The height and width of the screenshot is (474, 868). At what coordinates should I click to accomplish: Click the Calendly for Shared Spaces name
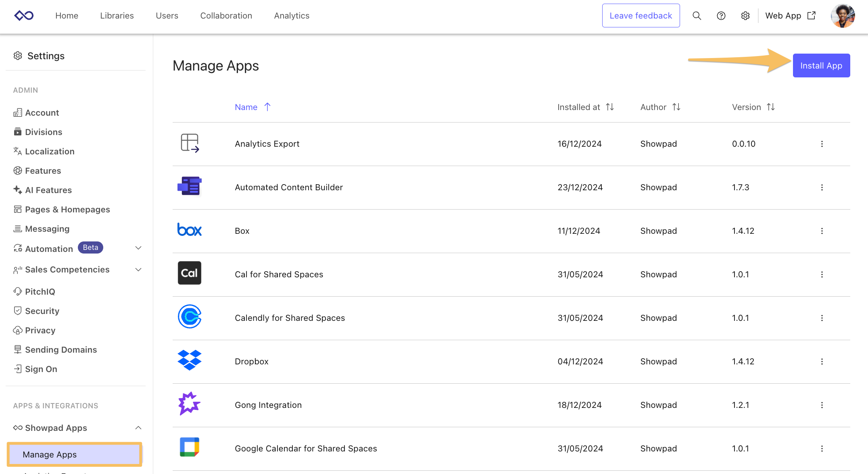pos(290,318)
